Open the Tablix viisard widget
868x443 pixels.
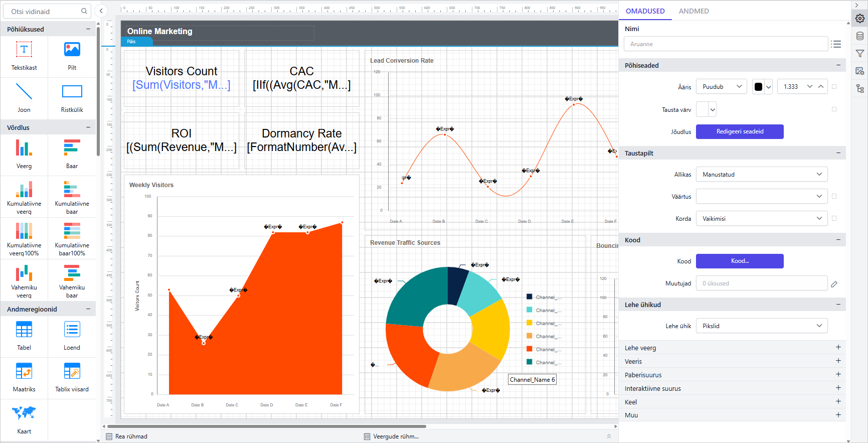[x=72, y=378]
